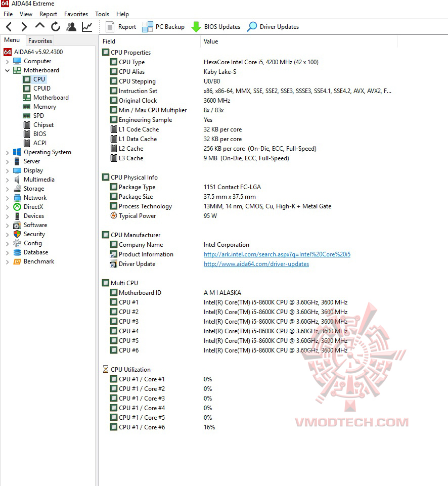Select the L3 Cache row

tap(248, 158)
